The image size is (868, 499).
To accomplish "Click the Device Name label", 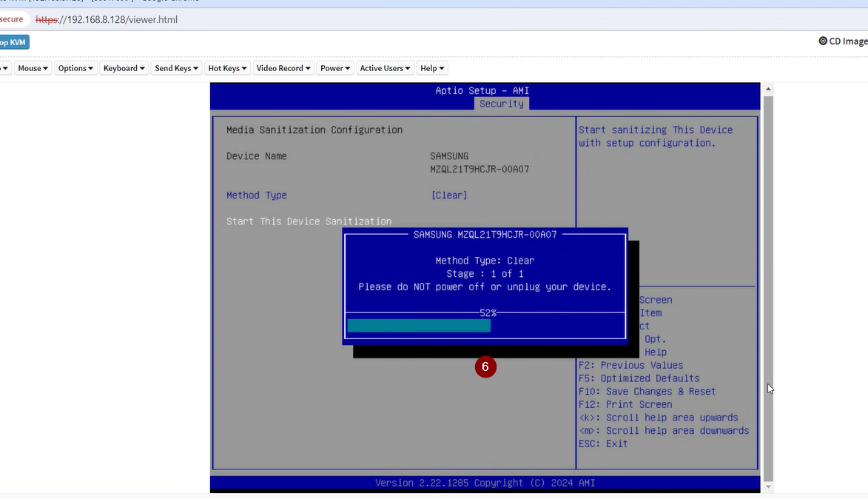I will pyautogui.click(x=256, y=155).
